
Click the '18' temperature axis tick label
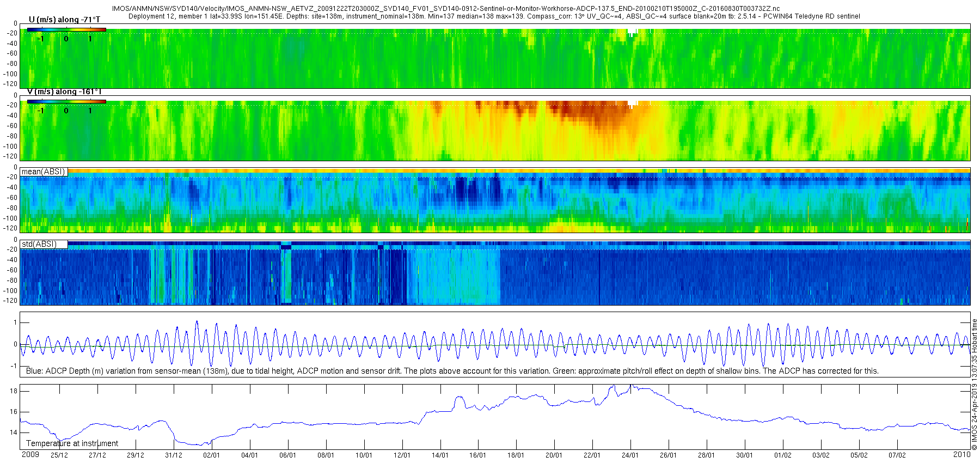pos(14,391)
